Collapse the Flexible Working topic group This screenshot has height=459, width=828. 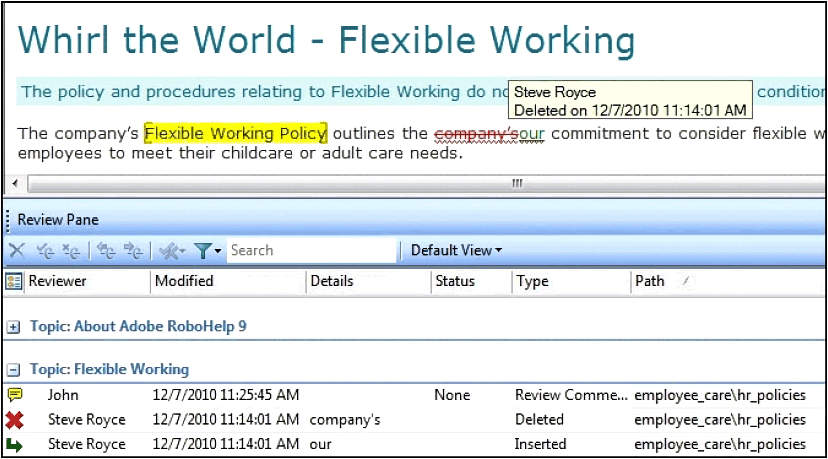13,370
